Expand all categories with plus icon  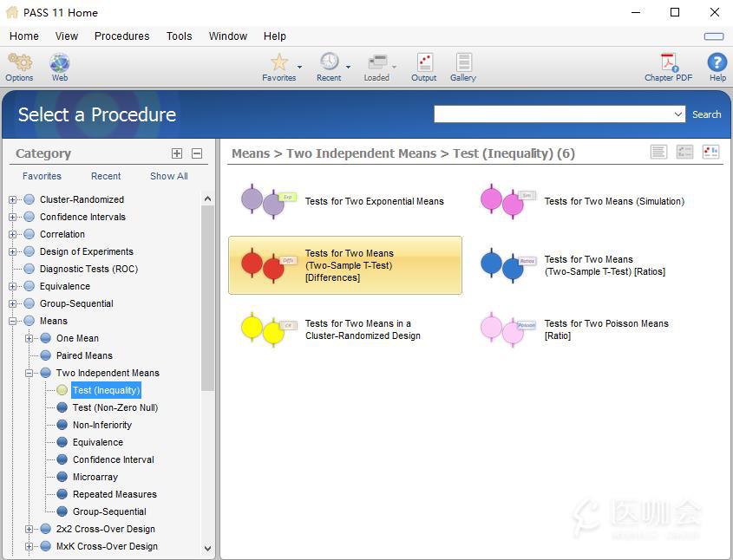click(x=177, y=153)
